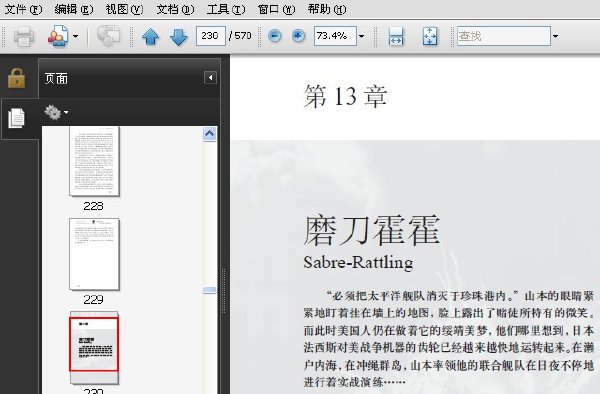Go to next page with down arrow
The width and height of the screenshot is (600, 394).
pyautogui.click(x=178, y=37)
